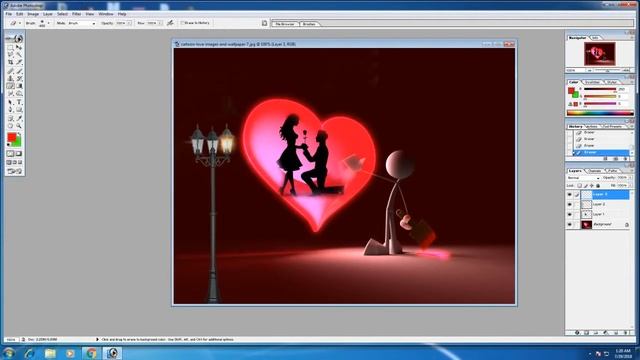Image resolution: width=640 pixels, height=360 pixels.
Task: Hide Layer 3 using its eye icon
Action: (x=569, y=194)
